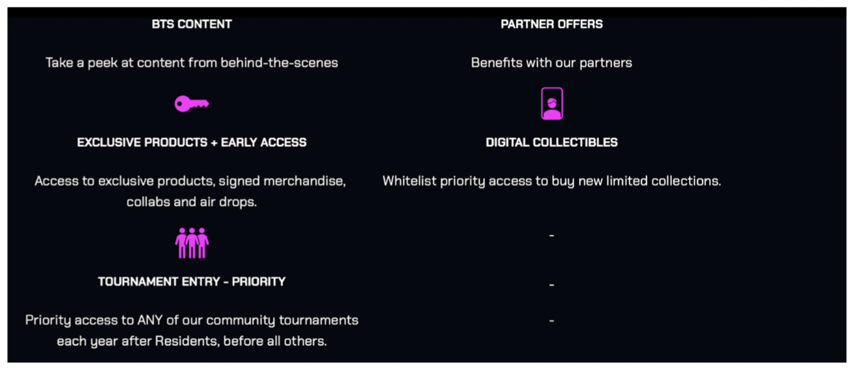
Task: Click the topmost dash under Digital Collectibles
Action: [551, 236]
